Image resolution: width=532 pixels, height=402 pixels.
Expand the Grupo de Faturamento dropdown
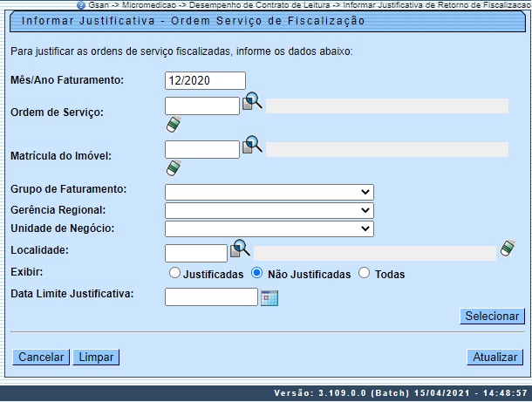(x=269, y=192)
